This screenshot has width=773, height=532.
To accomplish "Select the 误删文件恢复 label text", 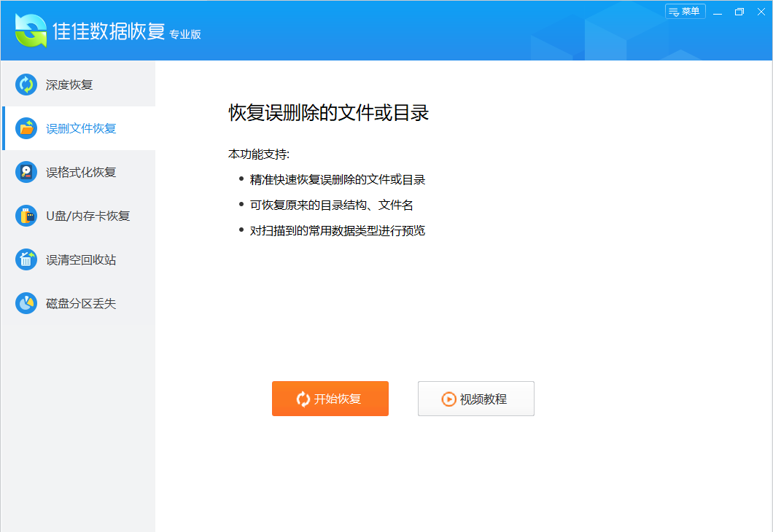I will pos(81,128).
